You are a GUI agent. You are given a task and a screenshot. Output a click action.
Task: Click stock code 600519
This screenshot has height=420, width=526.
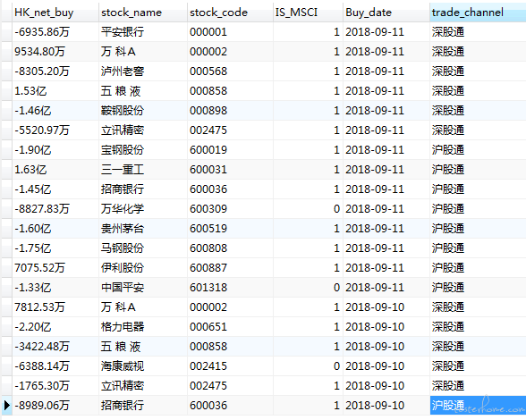pos(208,229)
